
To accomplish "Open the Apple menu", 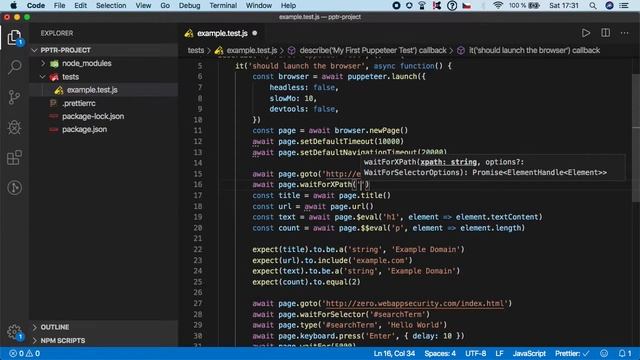I will (13, 5).
